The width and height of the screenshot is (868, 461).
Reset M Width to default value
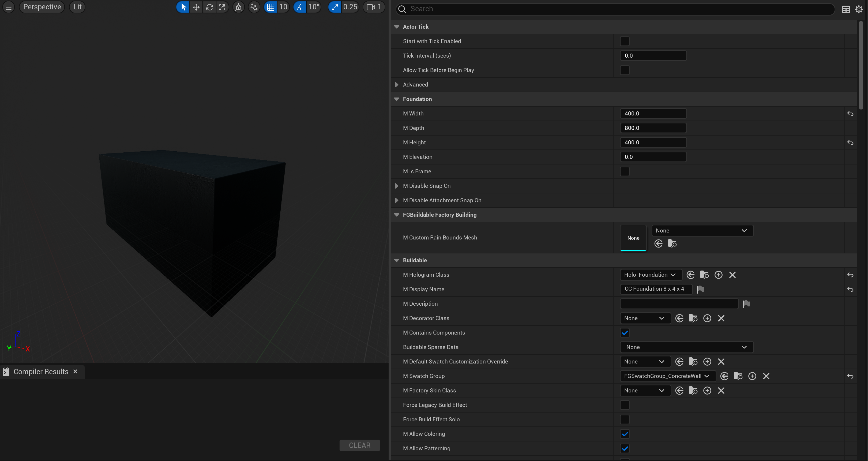coord(850,114)
